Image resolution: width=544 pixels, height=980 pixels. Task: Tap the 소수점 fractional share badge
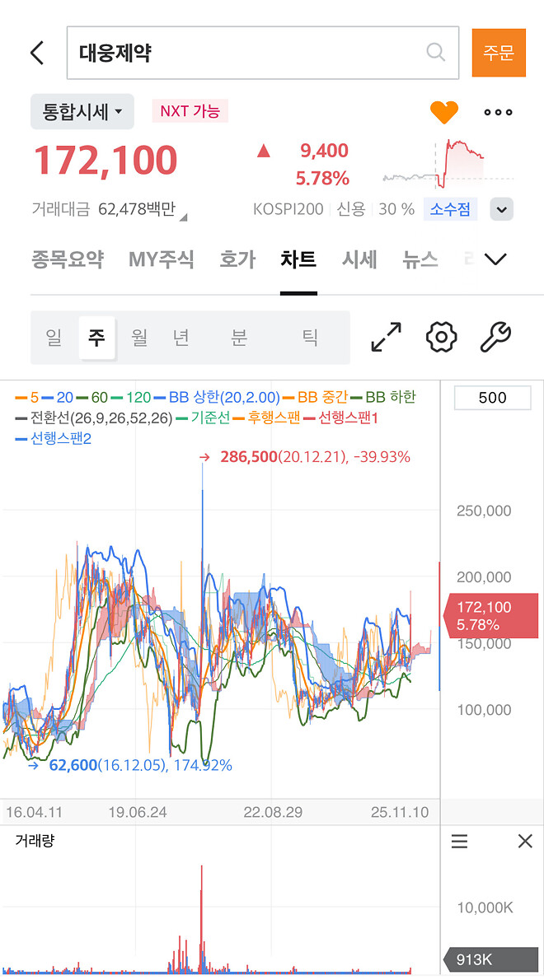[x=450, y=209]
